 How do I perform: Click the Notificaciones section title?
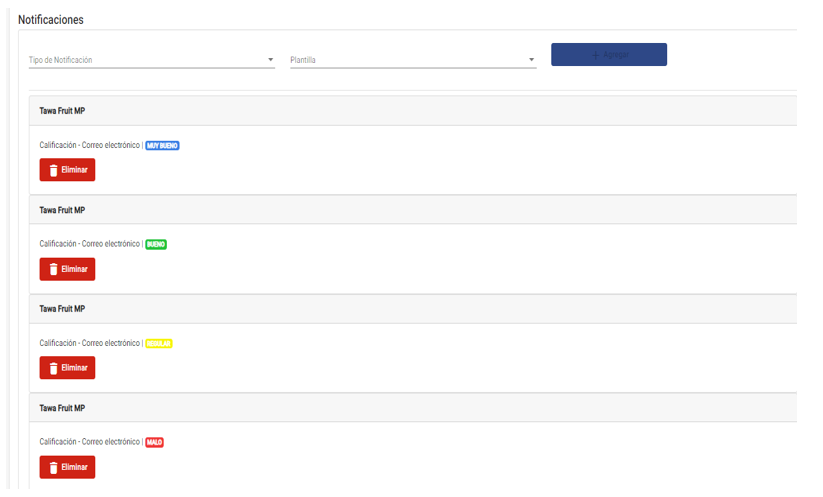(x=51, y=20)
